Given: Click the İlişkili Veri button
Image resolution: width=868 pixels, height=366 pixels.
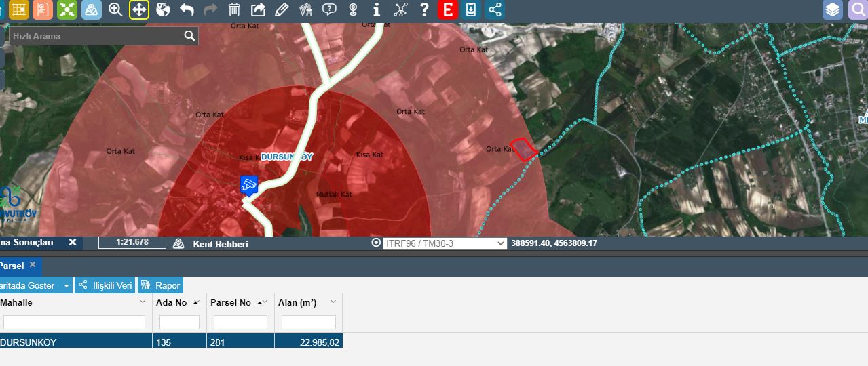Looking at the screenshot, I should coord(105,285).
